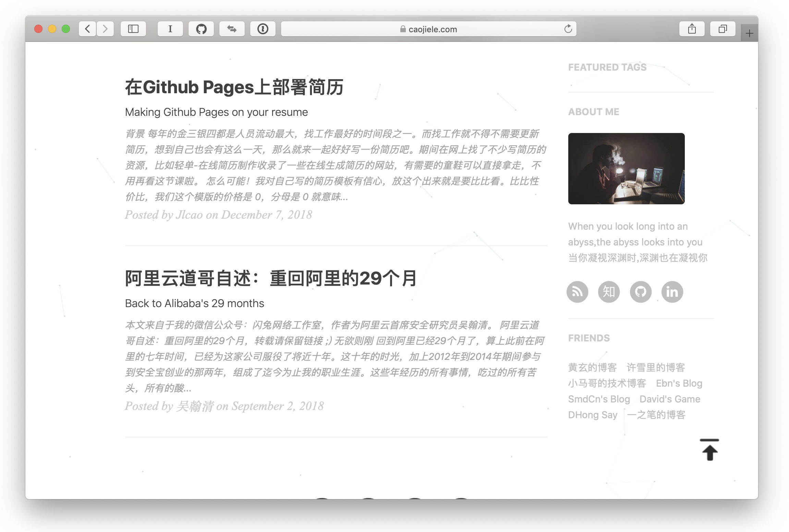Open the GitHub browser extension icon

point(202,29)
